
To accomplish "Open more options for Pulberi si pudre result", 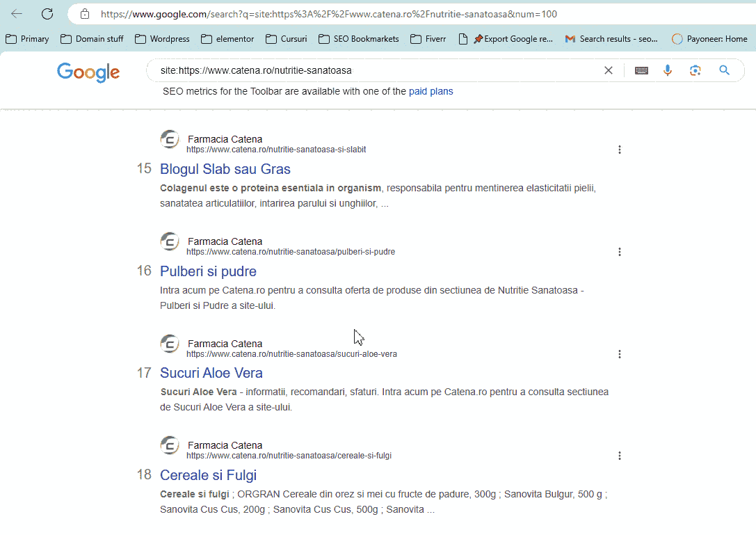I will [x=620, y=252].
